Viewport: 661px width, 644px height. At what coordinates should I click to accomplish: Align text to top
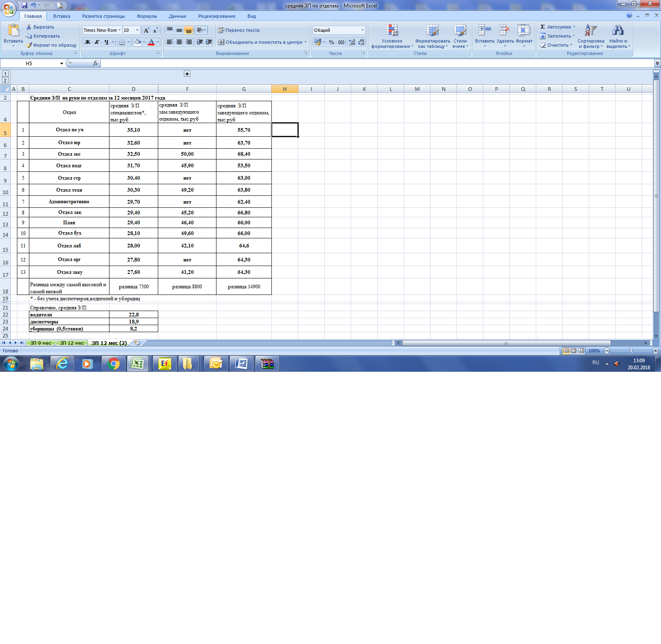click(170, 30)
